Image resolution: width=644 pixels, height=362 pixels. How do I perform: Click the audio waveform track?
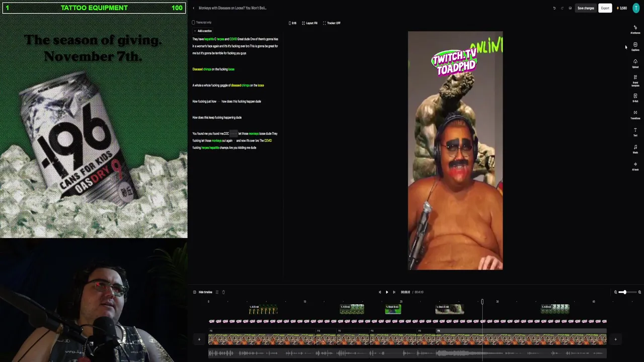[408, 353]
